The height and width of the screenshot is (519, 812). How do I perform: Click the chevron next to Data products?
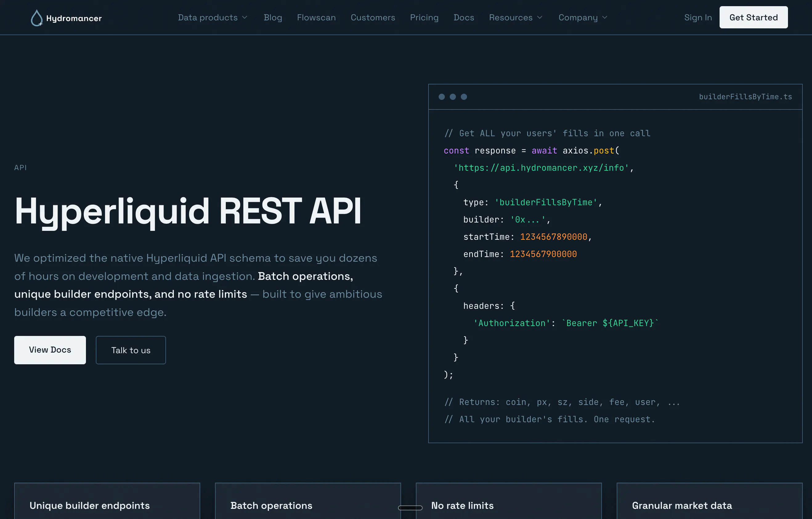pyautogui.click(x=245, y=18)
